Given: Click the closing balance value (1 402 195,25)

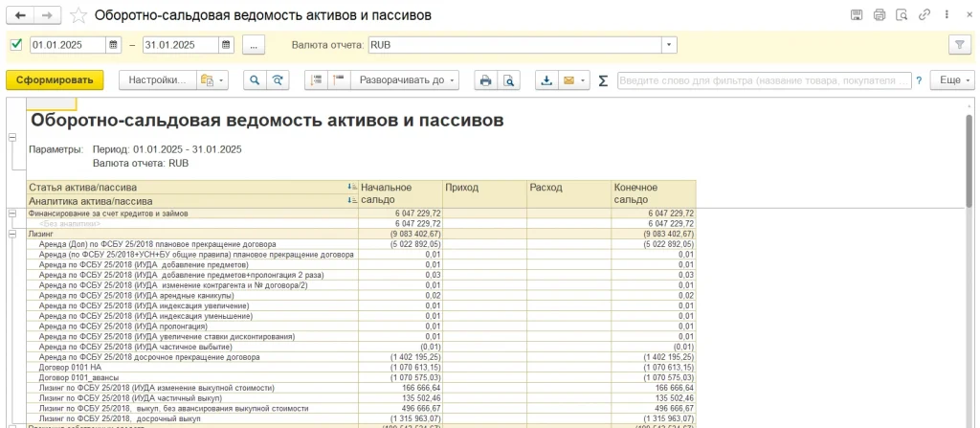Looking at the screenshot, I should click(668, 356).
